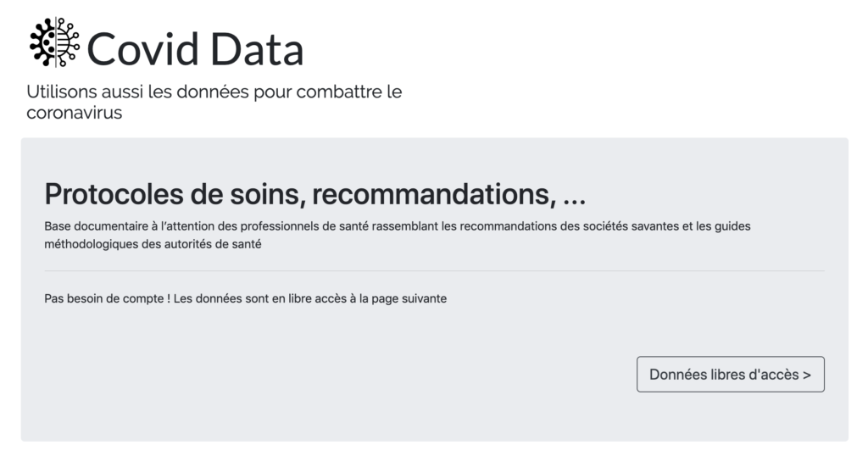Click the word coronavirus in the subtitle
The image size is (868, 456).
pos(75,113)
